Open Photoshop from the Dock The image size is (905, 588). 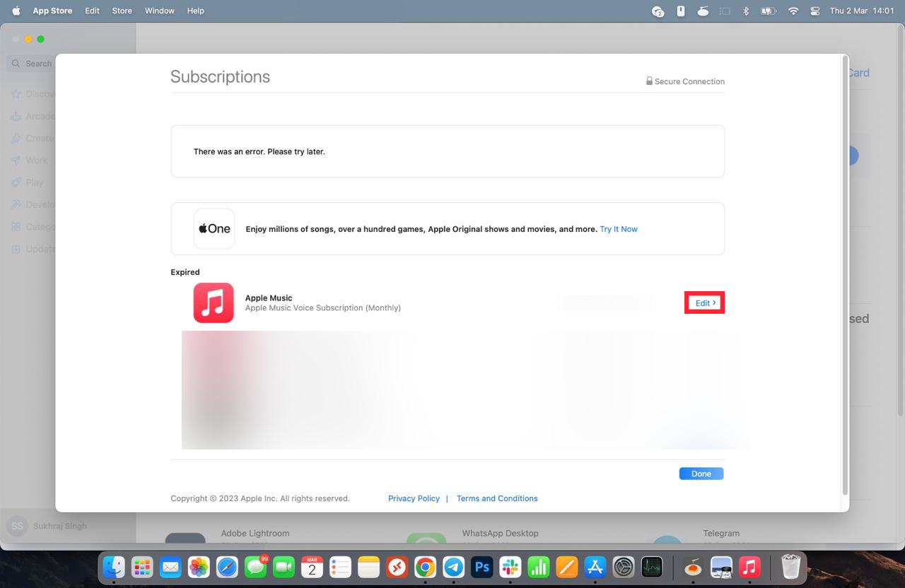coord(481,567)
